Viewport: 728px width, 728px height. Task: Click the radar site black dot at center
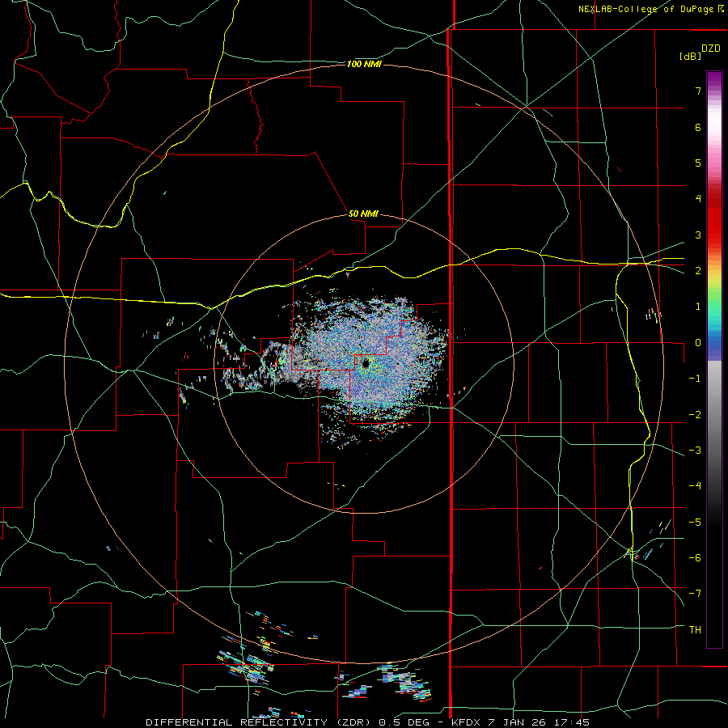[x=366, y=363]
